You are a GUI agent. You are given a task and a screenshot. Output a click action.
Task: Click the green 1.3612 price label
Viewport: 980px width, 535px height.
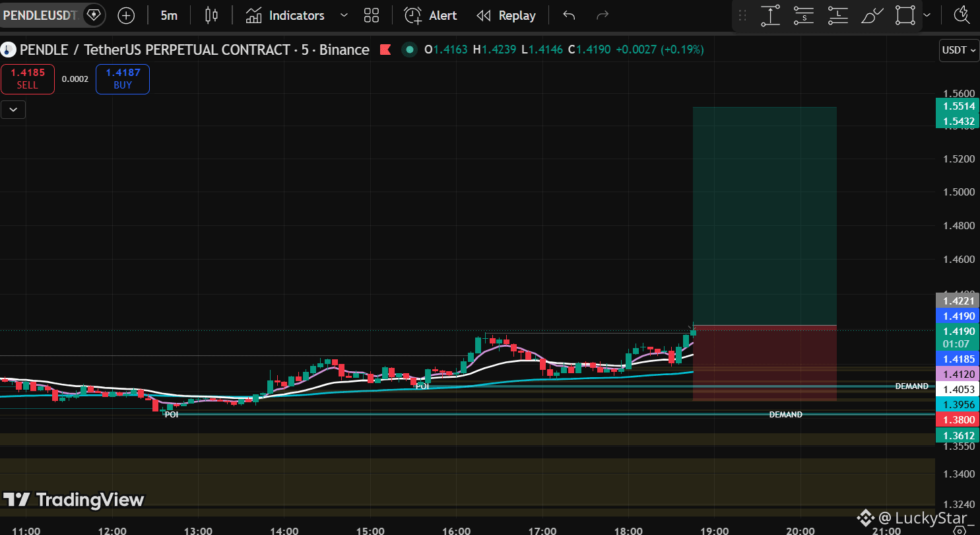point(958,435)
